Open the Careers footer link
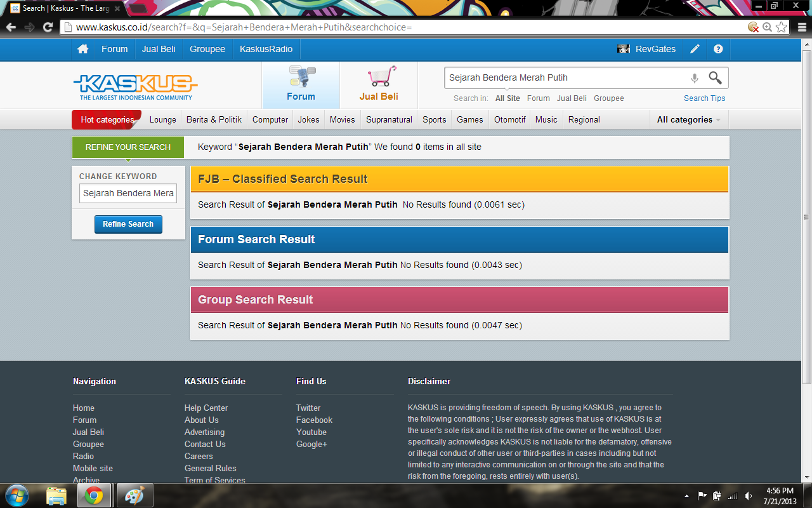The height and width of the screenshot is (508, 812). tap(199, 457)
